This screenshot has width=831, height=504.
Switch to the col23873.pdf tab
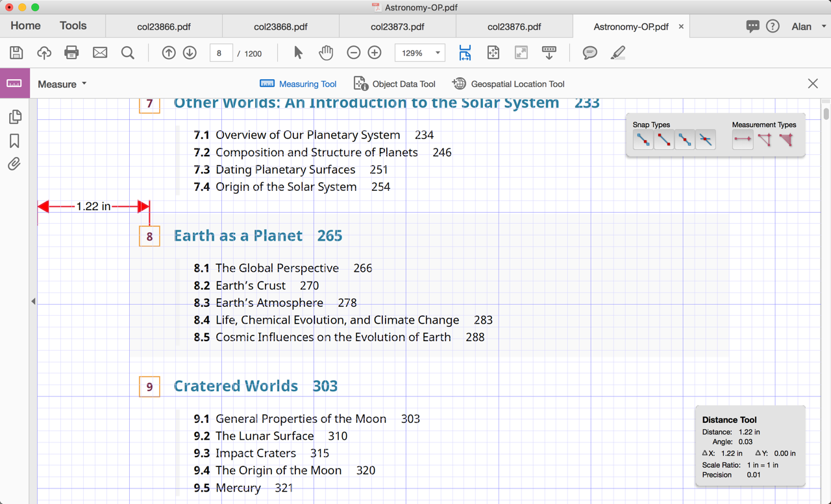click(x=397, y=26)
